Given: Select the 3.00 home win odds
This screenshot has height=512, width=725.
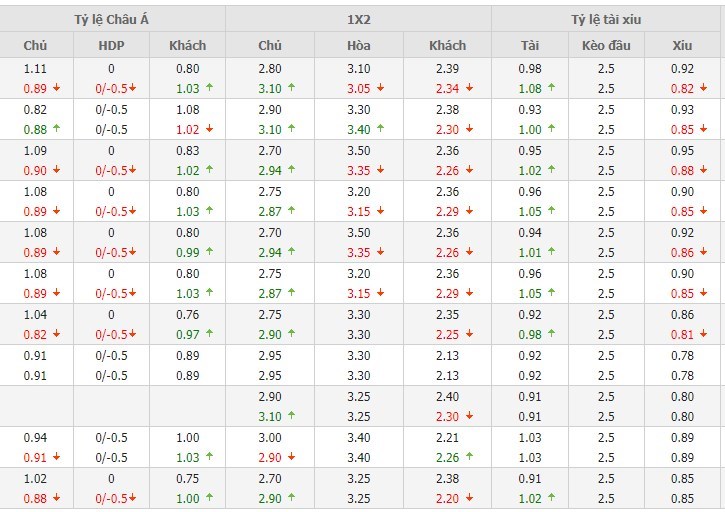Looking at the screenshot, I should [270, 437].
